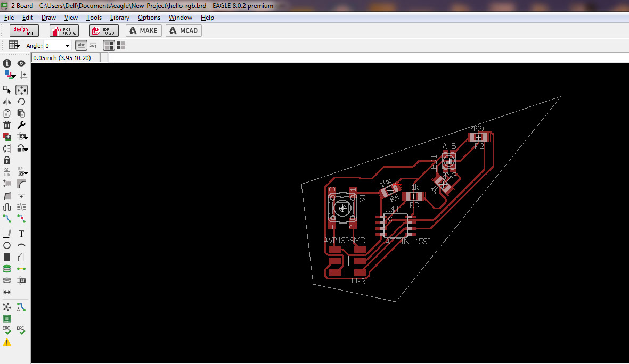Open the Edit menu
This screenshot has height=364, width=629.
[28, 18]
